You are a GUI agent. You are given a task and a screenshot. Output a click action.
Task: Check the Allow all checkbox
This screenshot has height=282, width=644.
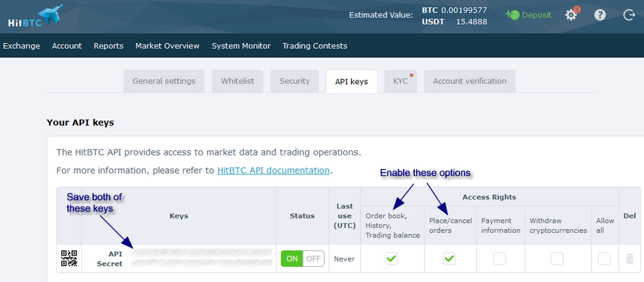click(604, 258)
